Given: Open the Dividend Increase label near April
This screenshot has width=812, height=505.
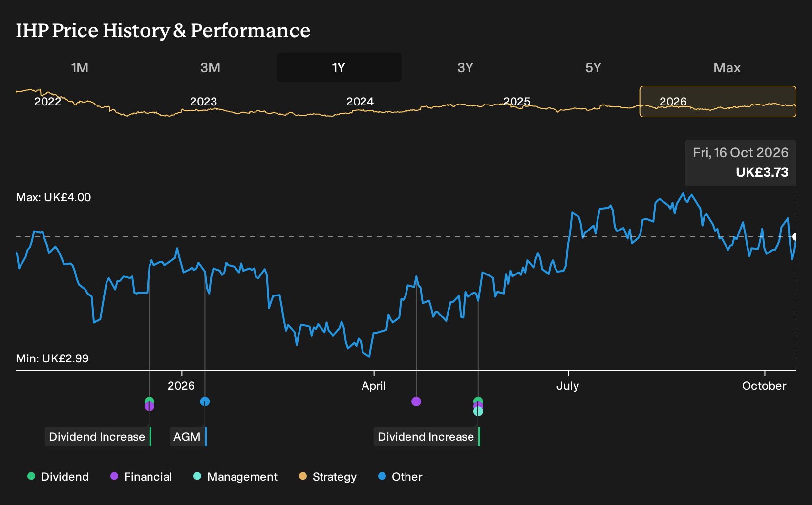Looking at the screenshot, I should pos(427,437).
